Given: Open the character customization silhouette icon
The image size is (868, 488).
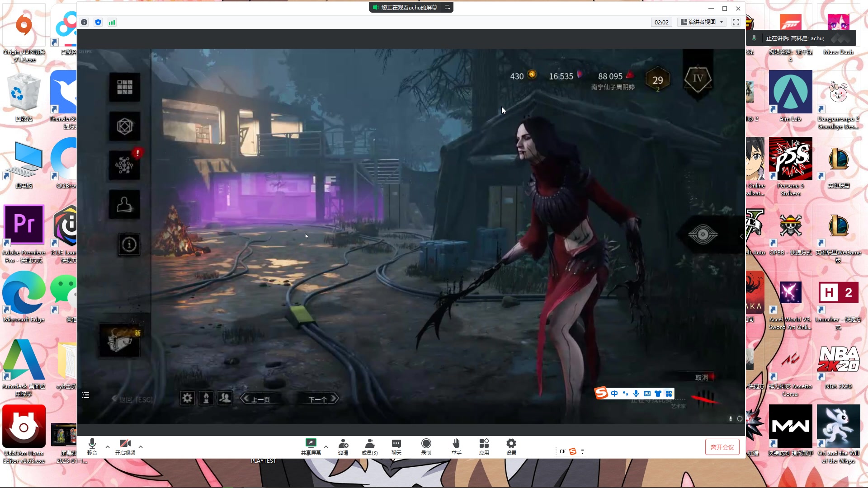Looking at the screenshot, I should click(x=125, y=205).
